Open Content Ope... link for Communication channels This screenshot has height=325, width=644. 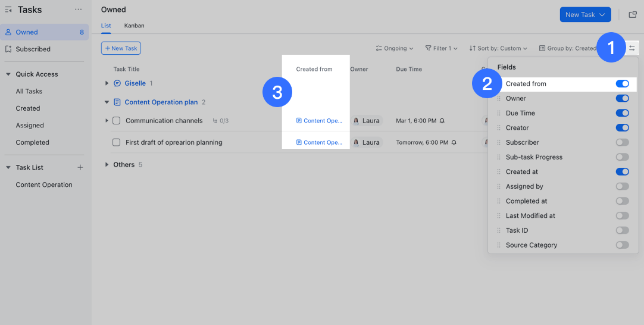(320, 121)
